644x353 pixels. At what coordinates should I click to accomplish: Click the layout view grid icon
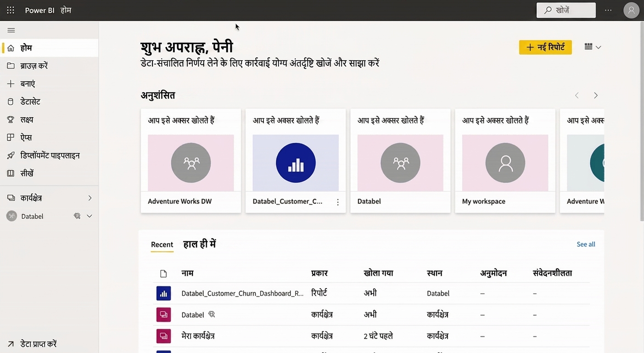pos(588,46)
